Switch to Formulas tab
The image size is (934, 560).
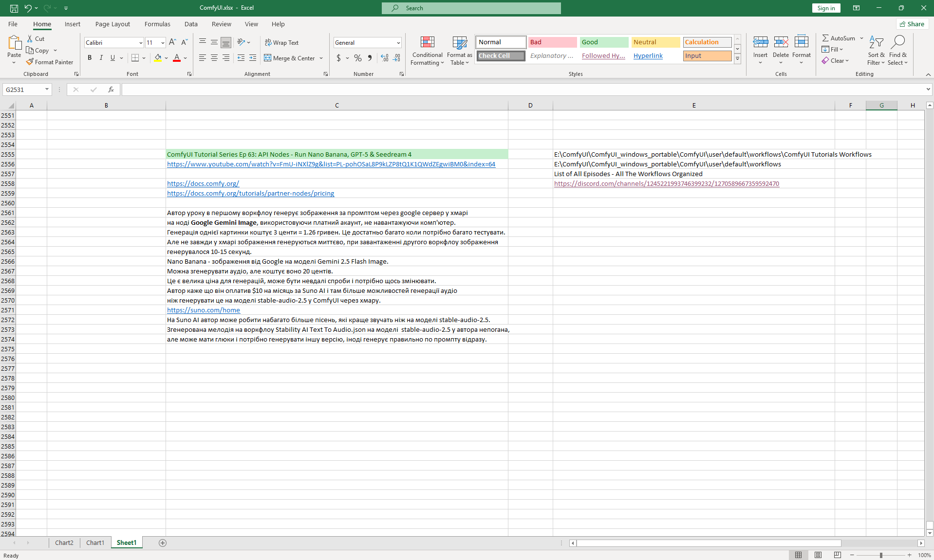click(157, 24)
